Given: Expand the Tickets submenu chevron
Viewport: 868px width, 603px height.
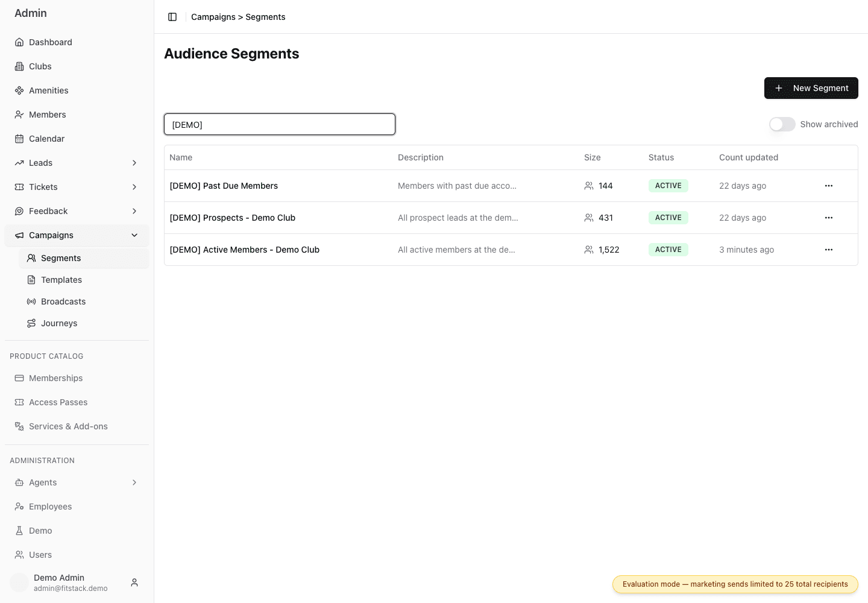Looking at the screenshot, I should (134, 187).
